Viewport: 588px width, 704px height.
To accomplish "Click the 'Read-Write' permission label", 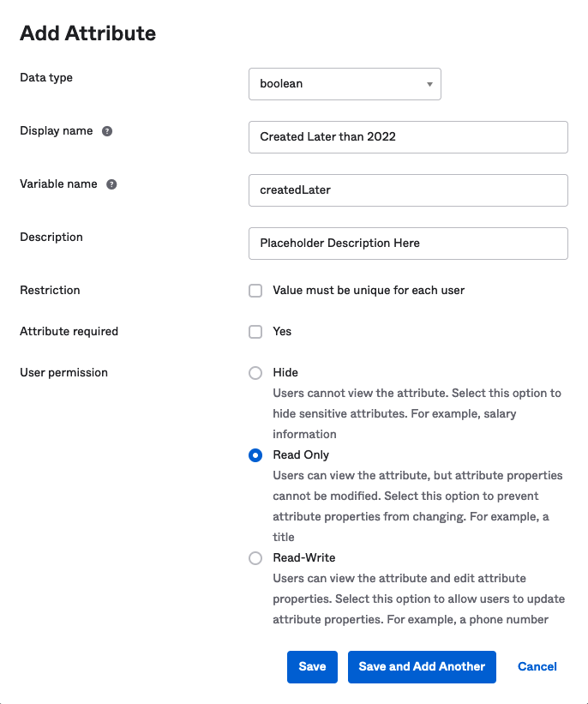I will coord(304,557).
